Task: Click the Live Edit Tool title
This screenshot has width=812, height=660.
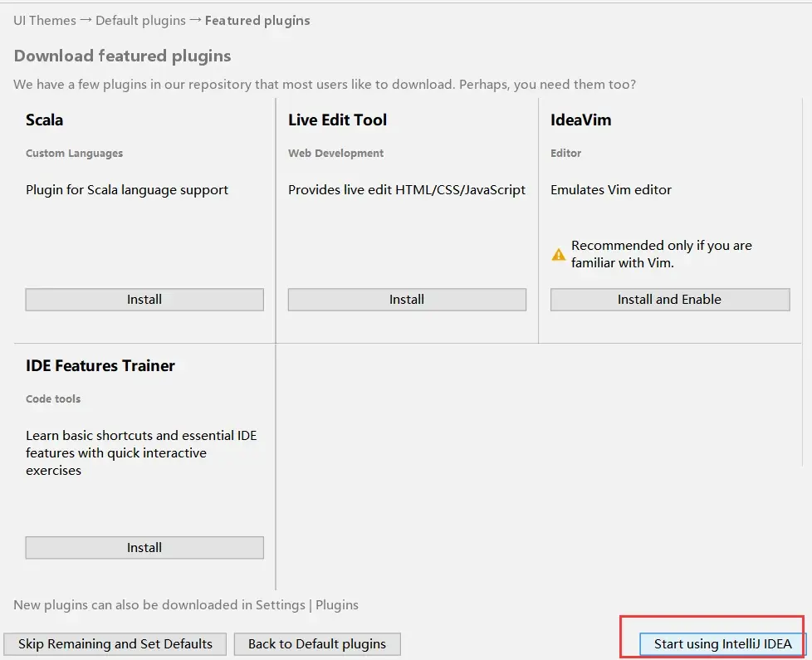Action: click(338, 120)
